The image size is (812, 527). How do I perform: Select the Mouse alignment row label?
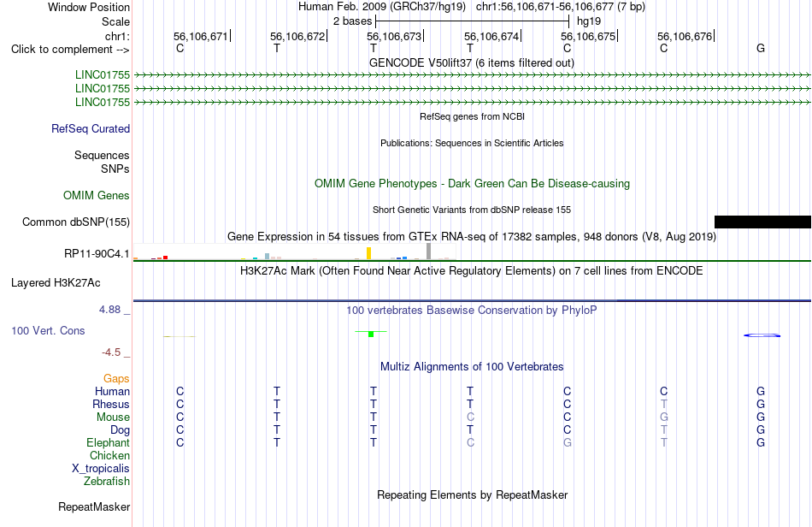tap(113, 417)
